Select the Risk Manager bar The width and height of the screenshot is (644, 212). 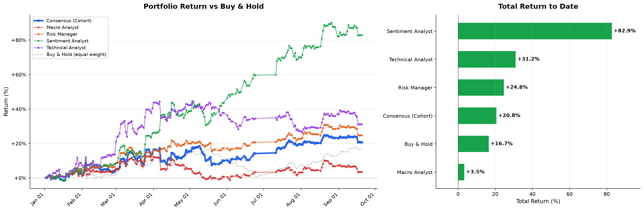pyautogui.click(x=481, y=88)
